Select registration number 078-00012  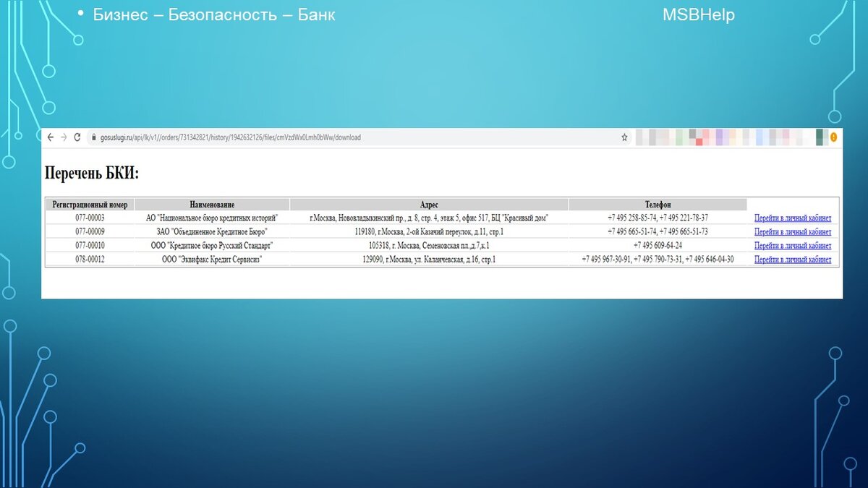coord(90,260)
